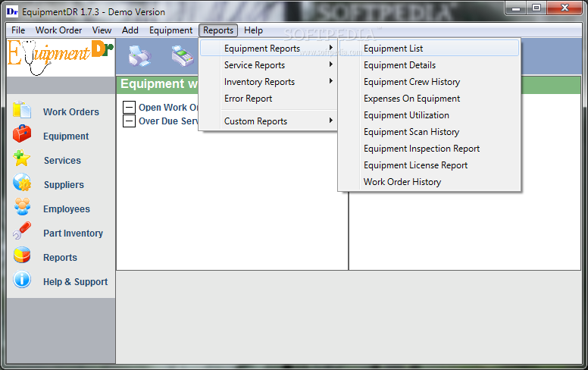Click the scanner device toolbar icon

183,56
